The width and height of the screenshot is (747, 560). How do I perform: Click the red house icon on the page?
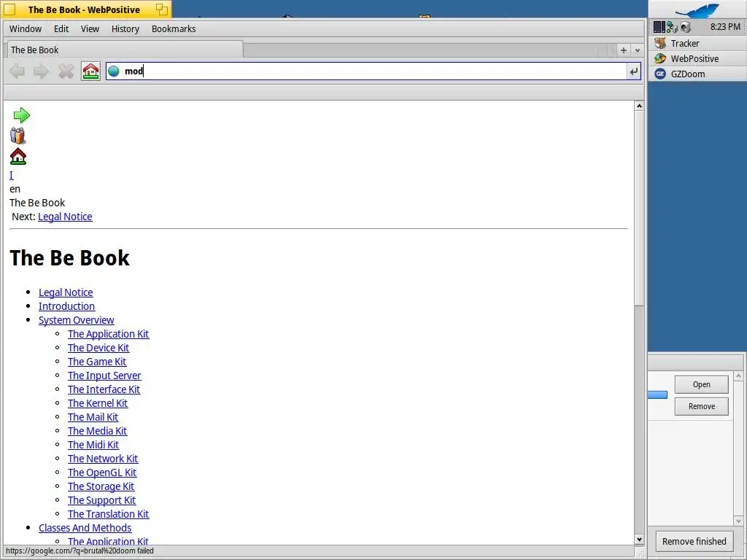click(18, 157)
